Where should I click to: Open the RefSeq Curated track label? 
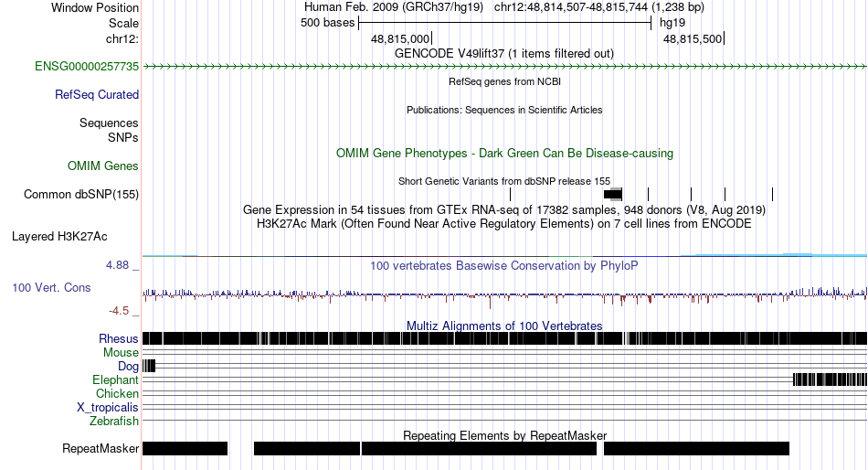[x=97, y=95]
